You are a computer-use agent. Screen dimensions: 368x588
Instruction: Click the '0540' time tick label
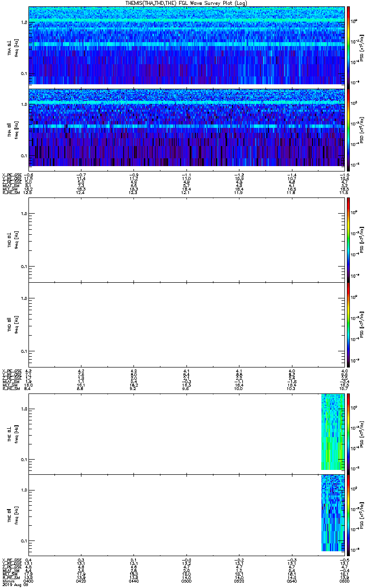(x=291, y=581)
